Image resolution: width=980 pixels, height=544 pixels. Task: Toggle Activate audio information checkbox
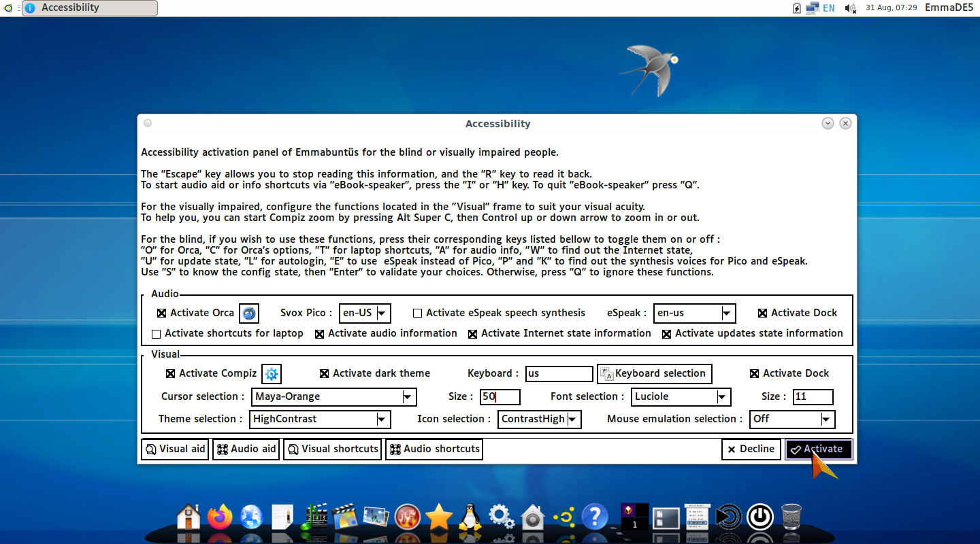pos(319,334)
